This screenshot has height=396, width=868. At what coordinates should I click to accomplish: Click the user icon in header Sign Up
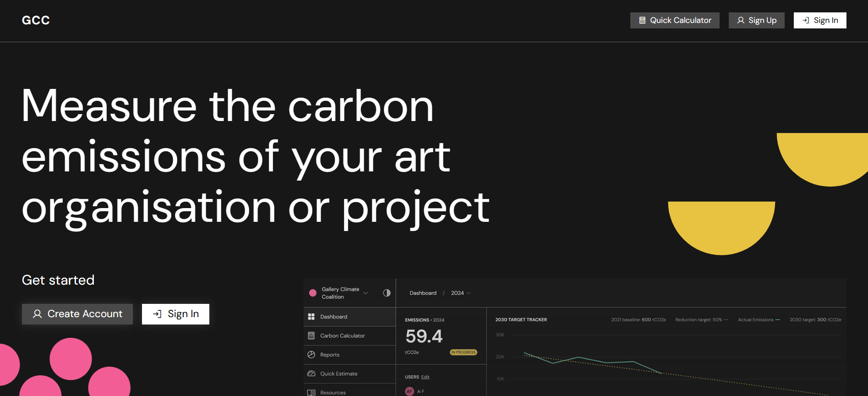(x=741, y=20)
